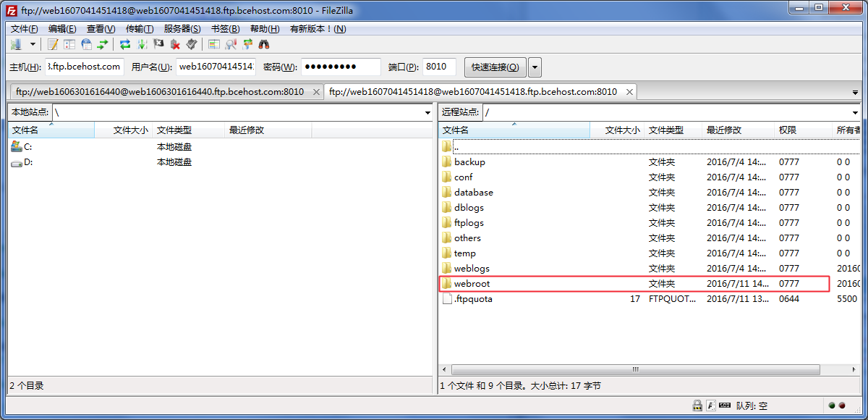The height and width of the screenshot is (420, 868).
Task: Click the remote list horizontal scrollbar
Action: [637, 370]
